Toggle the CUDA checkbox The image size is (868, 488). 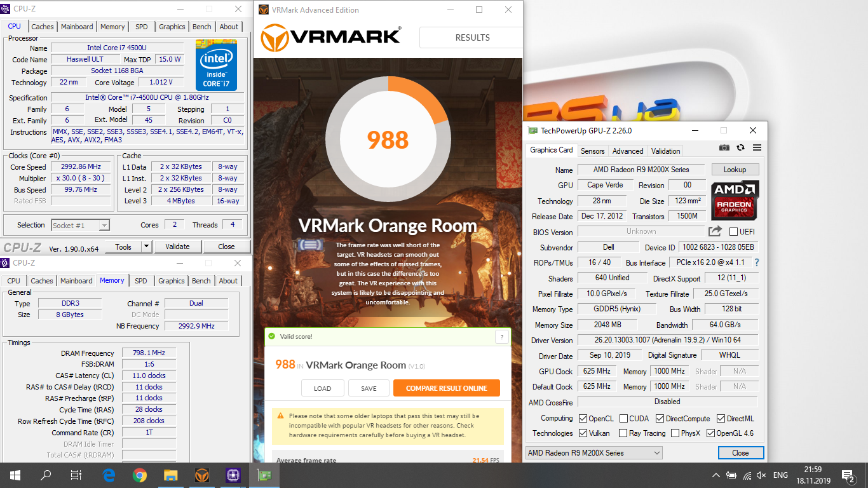coord(624,419)
